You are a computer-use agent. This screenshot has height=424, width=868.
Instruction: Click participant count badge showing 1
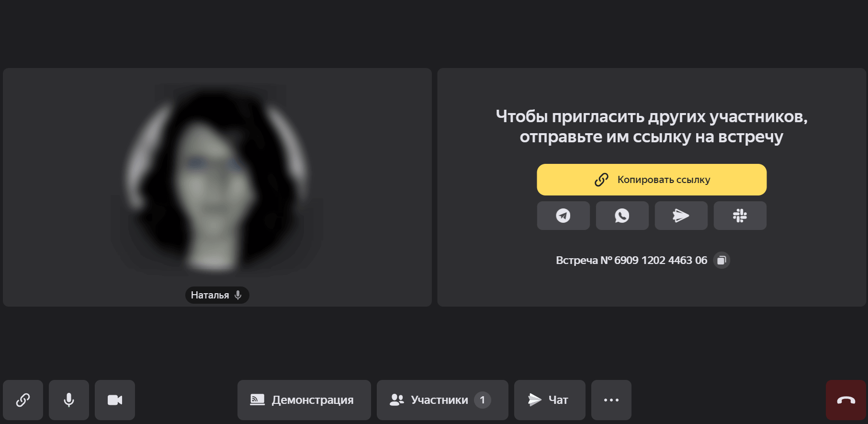point(483,400)
